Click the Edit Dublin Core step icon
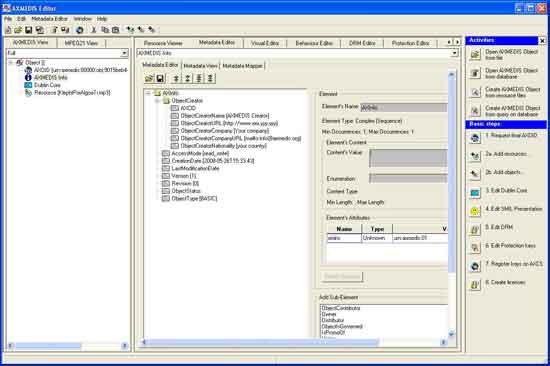 [475, 193]
